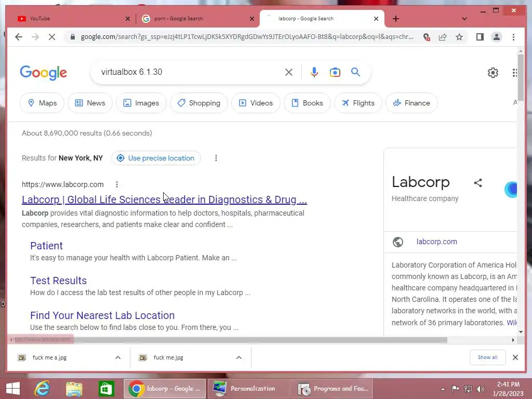Switch to the porn - Google Search tab
This screenshot has height=399, width=532.
coord(197,19)
